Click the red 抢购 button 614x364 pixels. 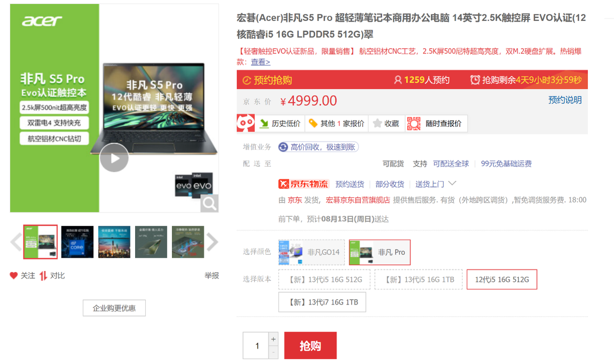[310, 346]
